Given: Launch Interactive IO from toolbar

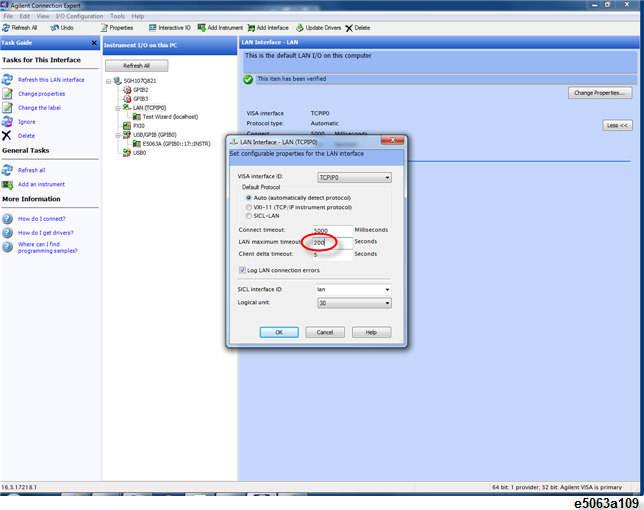Looking at the screenshot, I should (170, 28).
